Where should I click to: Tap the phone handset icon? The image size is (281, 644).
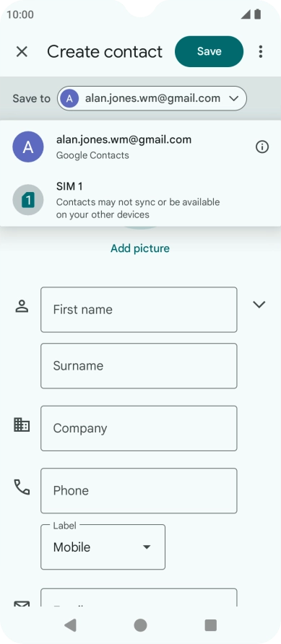point(22,487)
